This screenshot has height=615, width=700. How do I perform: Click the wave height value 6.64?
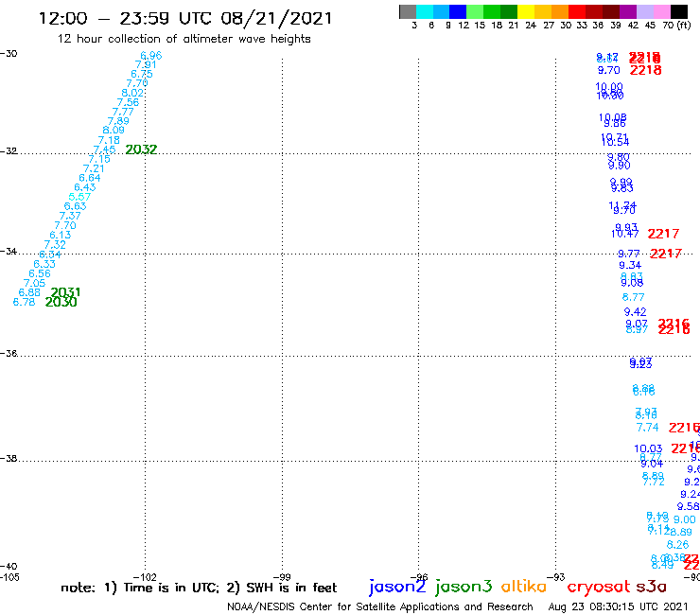[90, 178]
